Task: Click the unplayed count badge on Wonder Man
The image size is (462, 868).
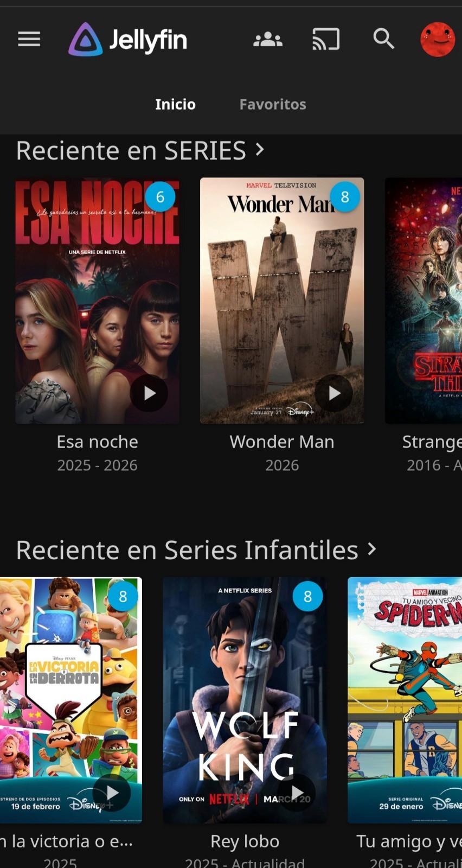Action: 345,196
